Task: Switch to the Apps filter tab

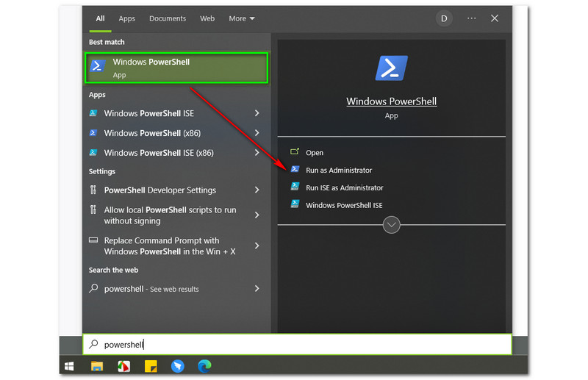Action: (x=127, y=18)
